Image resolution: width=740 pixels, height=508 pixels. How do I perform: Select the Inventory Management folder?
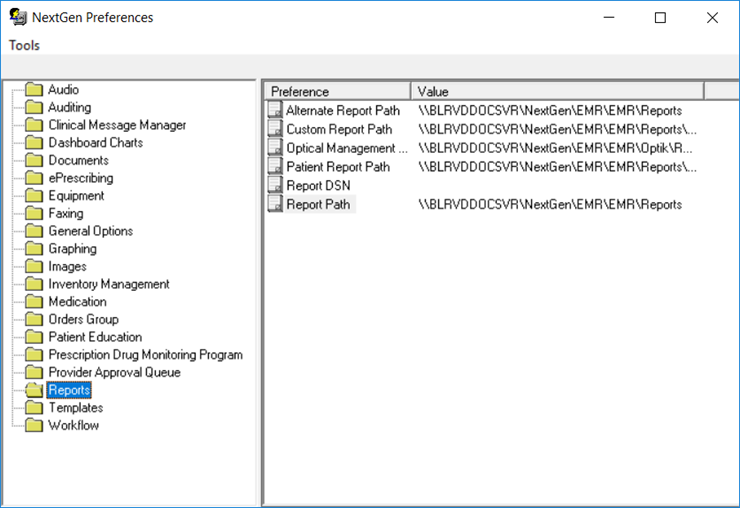pos(109,283)
